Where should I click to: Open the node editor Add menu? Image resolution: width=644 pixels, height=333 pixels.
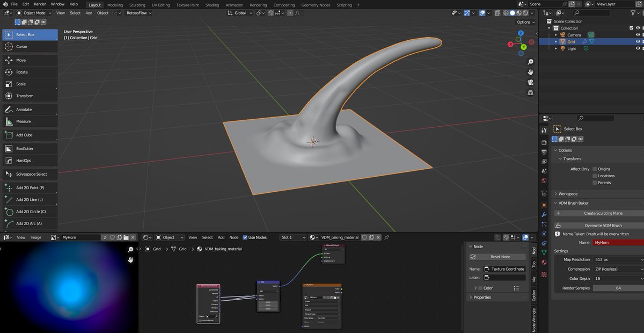(221, 237)
